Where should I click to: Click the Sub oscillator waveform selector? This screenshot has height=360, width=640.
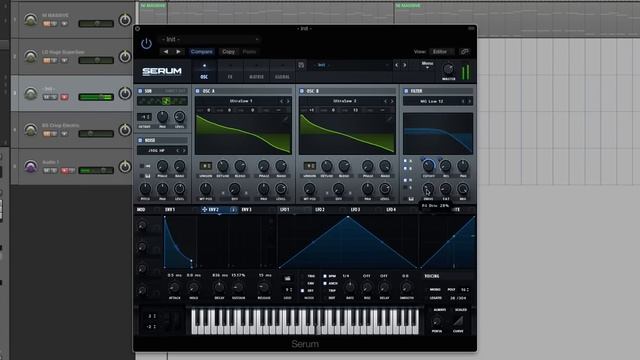pos(162,101)
